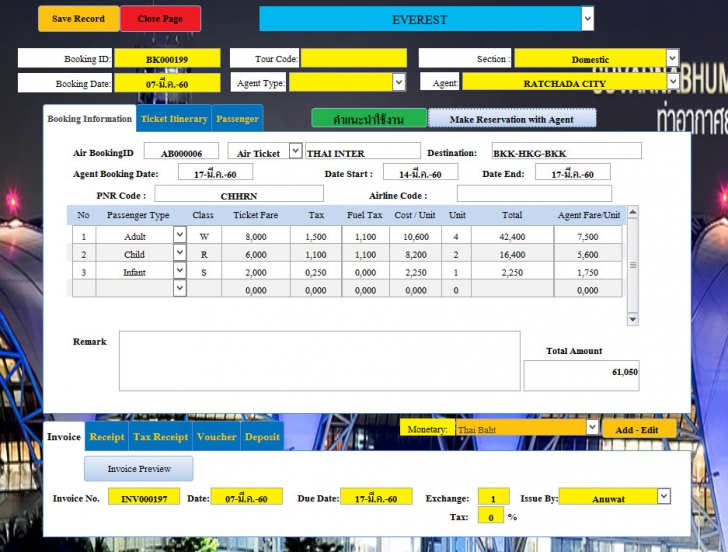This screenshot has height=552, width=728.
Task: Open the Tax Receipt tab
Action: (161, 437)
